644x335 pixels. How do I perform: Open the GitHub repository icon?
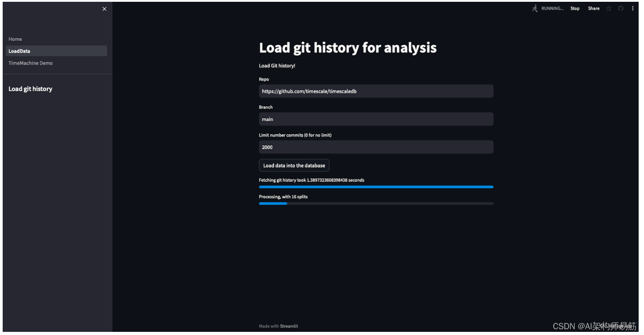click(x=621, y=8)
